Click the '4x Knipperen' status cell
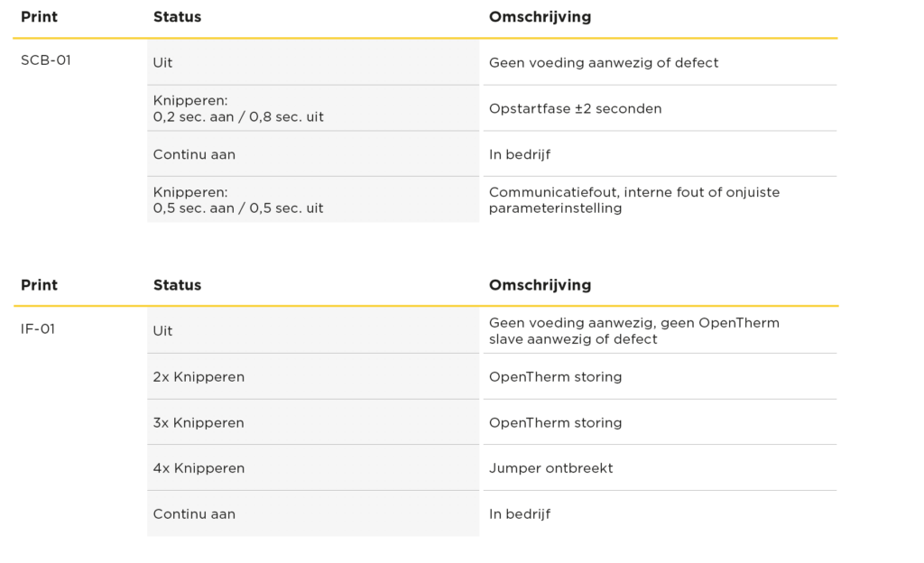Screen dimensions: 924x563 point(313,468)
